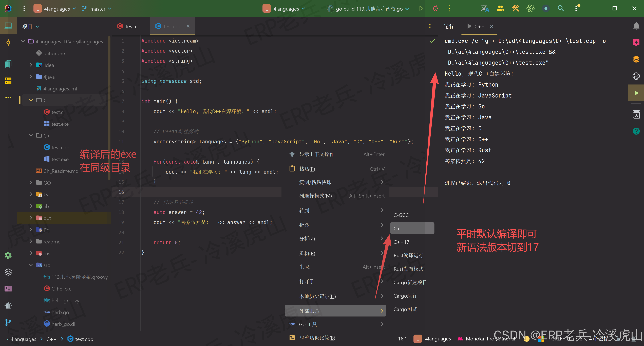Collapse the C folder in project tree
This screenshot has height=346, width=644.
31,100
